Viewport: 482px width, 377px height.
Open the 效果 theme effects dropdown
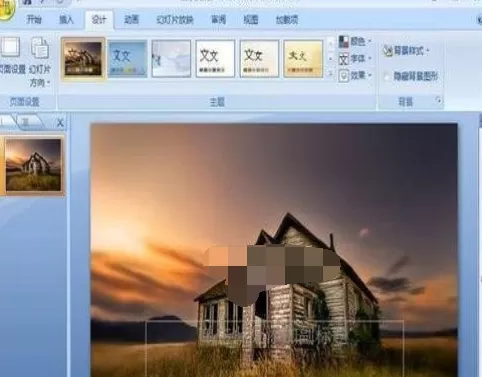(x=355, y=76)
